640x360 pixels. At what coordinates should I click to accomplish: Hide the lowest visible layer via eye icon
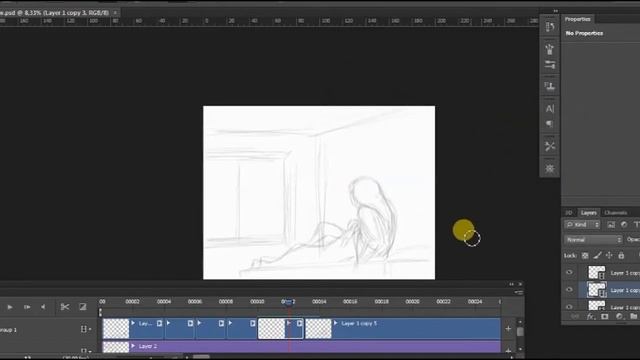tap(569, 306)
